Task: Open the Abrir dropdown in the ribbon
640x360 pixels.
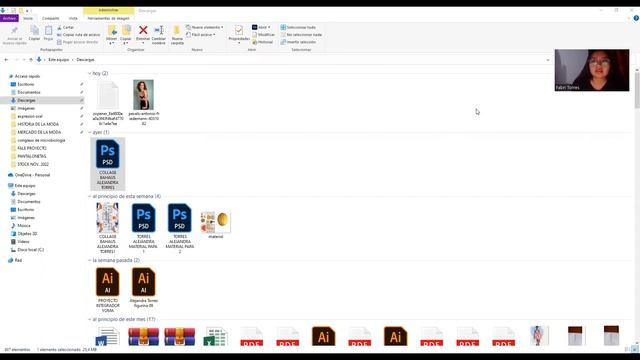Action: [x=261, y=27]
